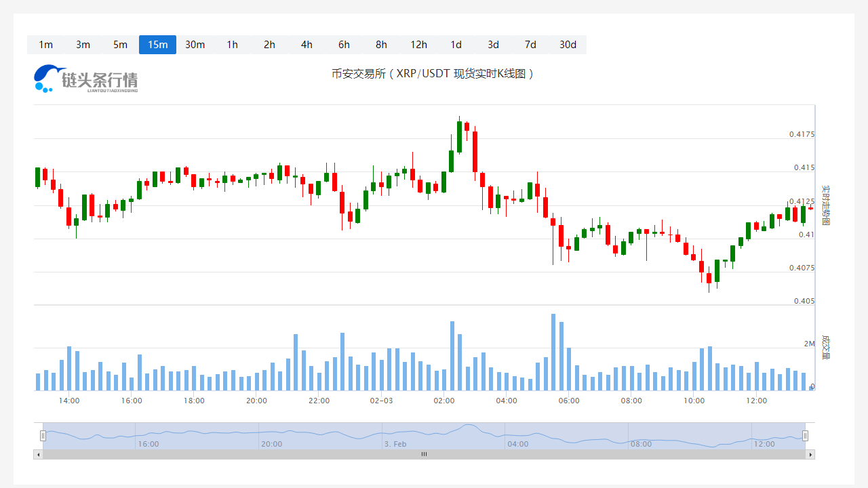
Task: Click the 成交量 volume axis title
Action: coord(826,346)
